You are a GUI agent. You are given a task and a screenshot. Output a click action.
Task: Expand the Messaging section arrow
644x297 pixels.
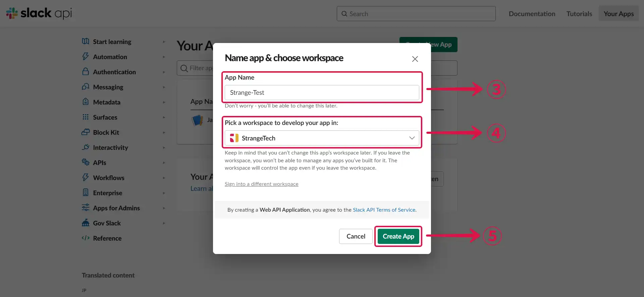(x=164, y=87)
